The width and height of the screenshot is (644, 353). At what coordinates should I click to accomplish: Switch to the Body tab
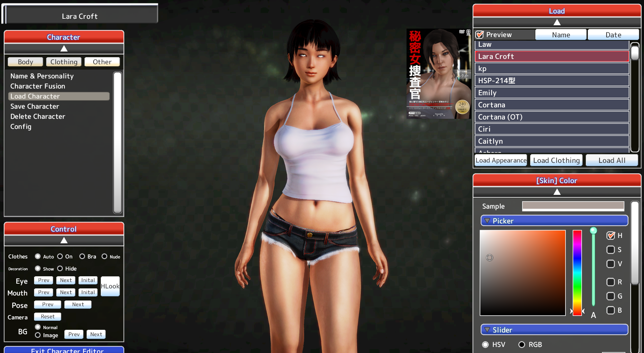[26, 62]
